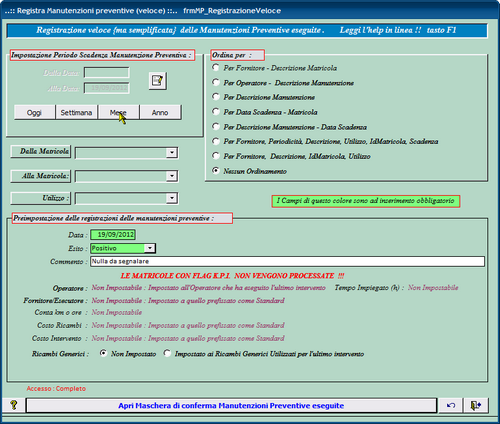Open the Esito dropdown showing Positivo

pyautogui.click(x=150, y=248)
